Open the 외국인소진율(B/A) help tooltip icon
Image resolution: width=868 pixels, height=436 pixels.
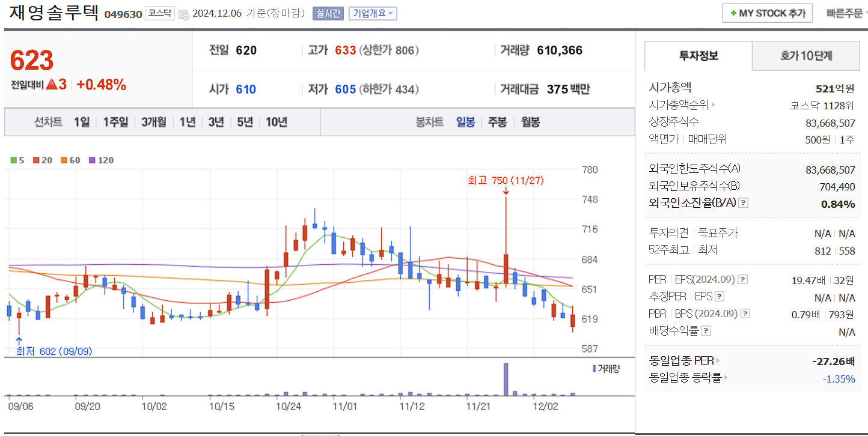tap(744, 202)
